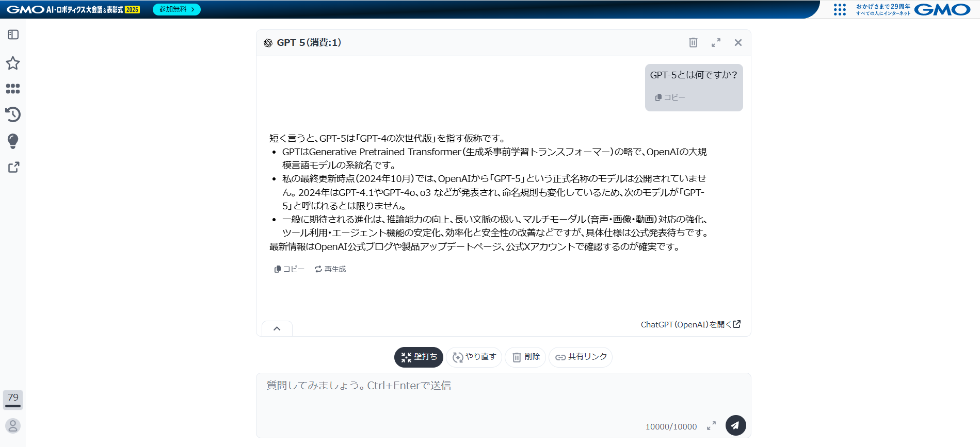Open favorites star icon in sidebar

click(x=13, y=63)
